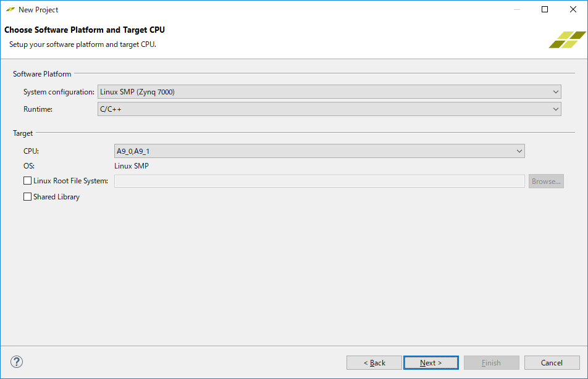
Task: Proceed with the Next button
Action: point(430,363)
